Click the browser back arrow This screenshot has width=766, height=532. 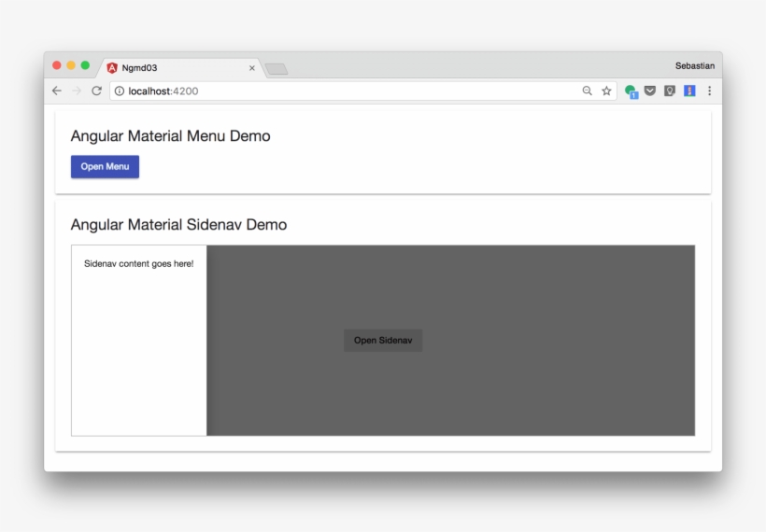(57, 91)
